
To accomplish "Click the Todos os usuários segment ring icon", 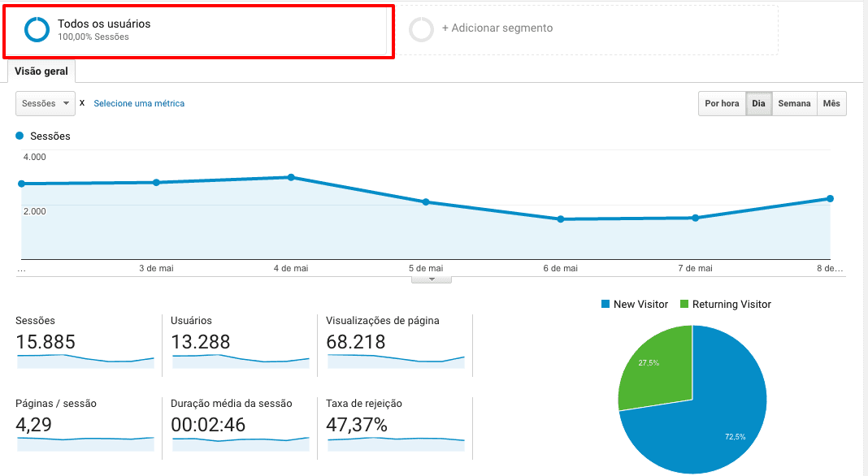I will pyautogui.click(x=36, y=29).
